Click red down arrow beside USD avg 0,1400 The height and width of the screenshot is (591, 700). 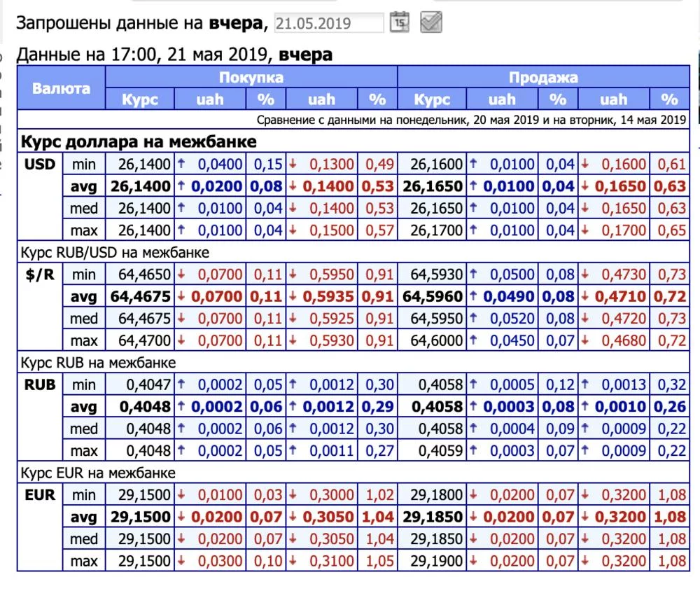pos(290,185)
